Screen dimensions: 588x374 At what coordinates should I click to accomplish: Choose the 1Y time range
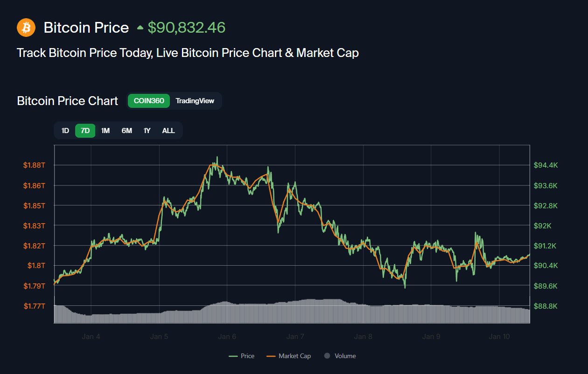point(147,130)
